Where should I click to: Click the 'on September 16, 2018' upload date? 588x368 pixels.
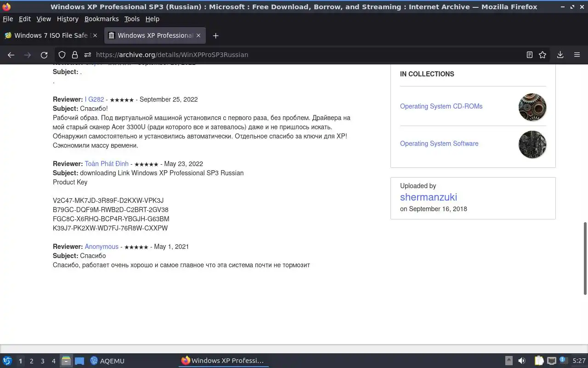tap(433, 209)
